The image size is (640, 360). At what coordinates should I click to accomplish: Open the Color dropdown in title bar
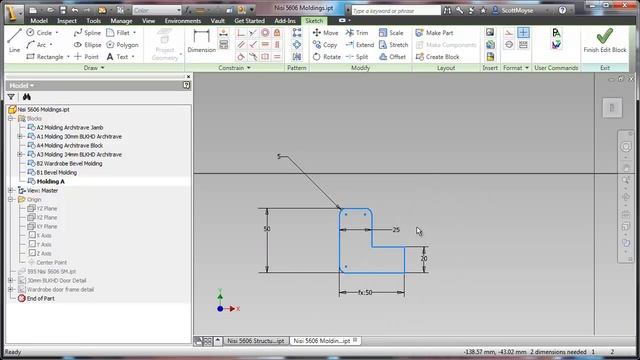(157, 10)
